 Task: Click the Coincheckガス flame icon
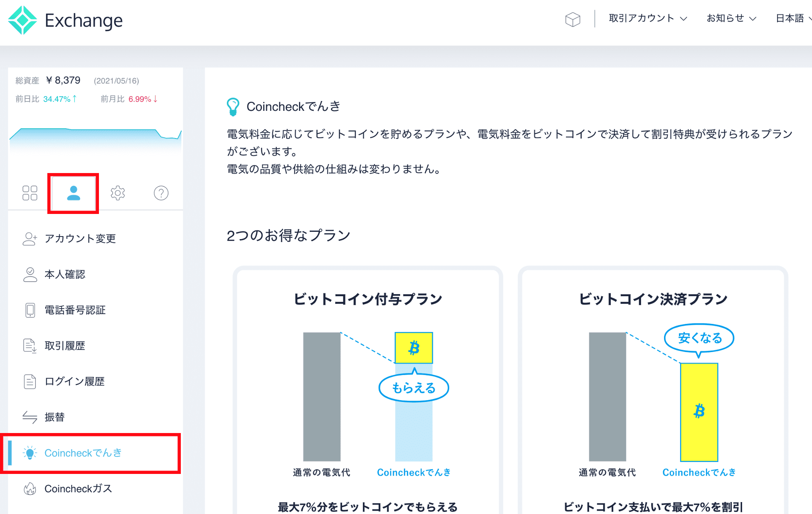(29, 489)
